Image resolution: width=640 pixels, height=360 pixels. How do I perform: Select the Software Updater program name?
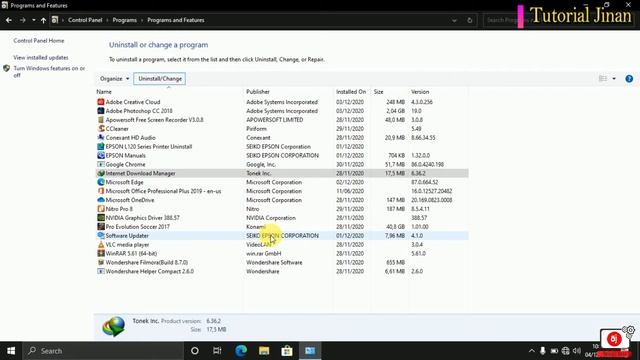point(127,236)
